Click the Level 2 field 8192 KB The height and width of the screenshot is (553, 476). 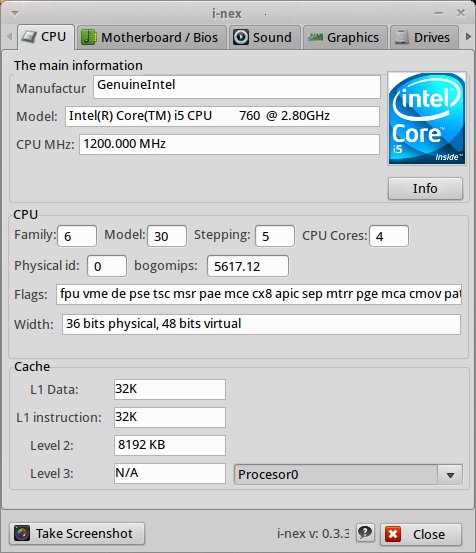tap(170, 445)
